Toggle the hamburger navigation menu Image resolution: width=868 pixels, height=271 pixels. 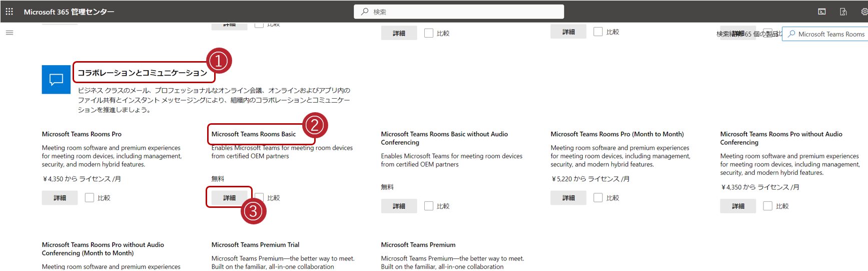click(10, 33)
